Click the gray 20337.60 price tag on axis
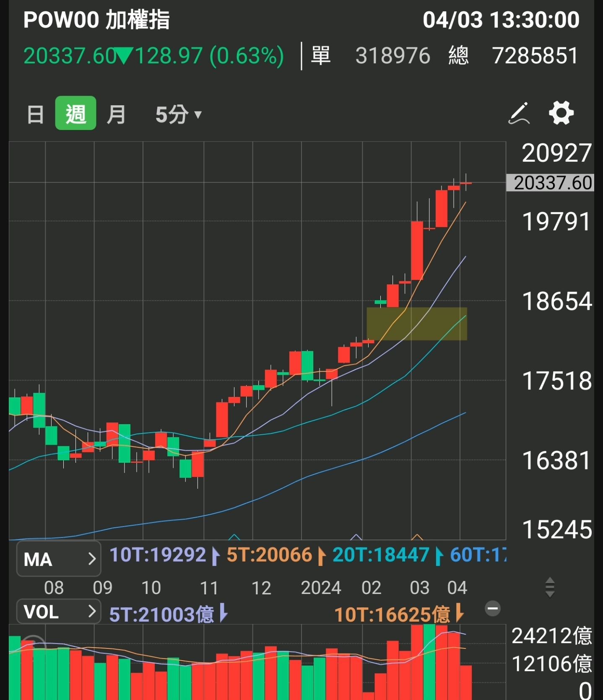The image size is (603, 700). [x=550, y=183]
